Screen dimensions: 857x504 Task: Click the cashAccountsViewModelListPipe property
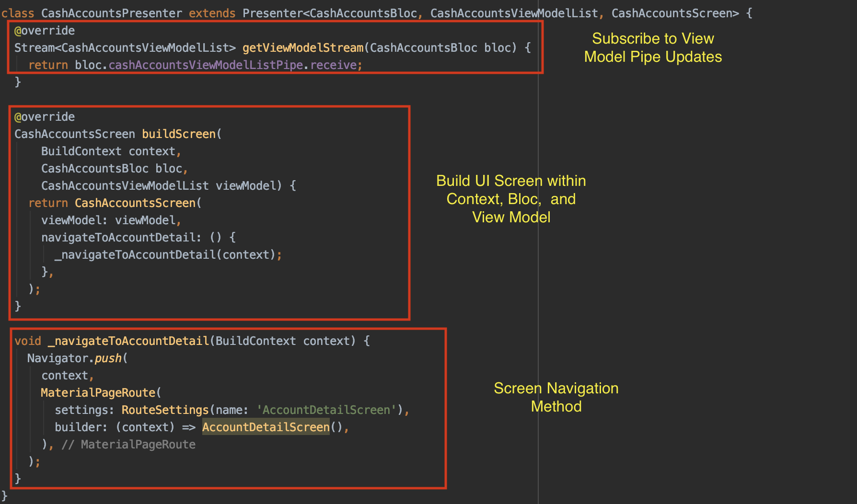click(x=206, y=65)
